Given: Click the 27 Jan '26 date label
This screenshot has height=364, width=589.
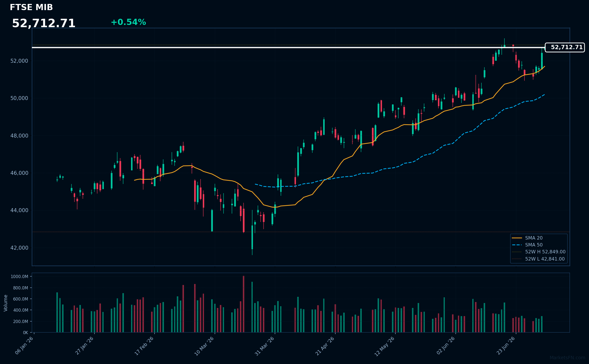Looking at the screenshot, I should pyautogui.click(x=84, y=345).
